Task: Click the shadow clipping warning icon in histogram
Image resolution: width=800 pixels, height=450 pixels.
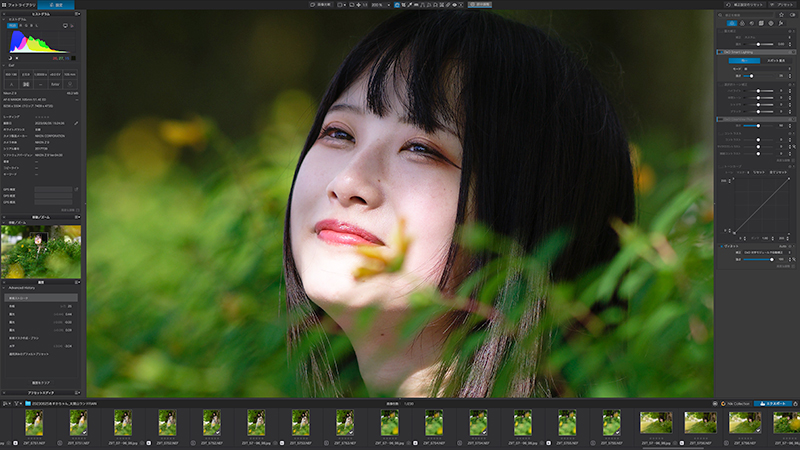Action: [x=10, y=58]
